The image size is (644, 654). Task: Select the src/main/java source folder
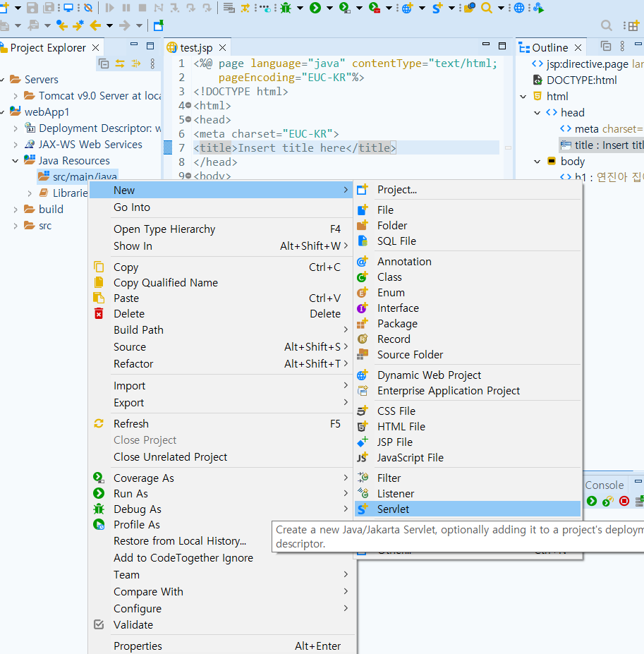click(x=85, y=177)
